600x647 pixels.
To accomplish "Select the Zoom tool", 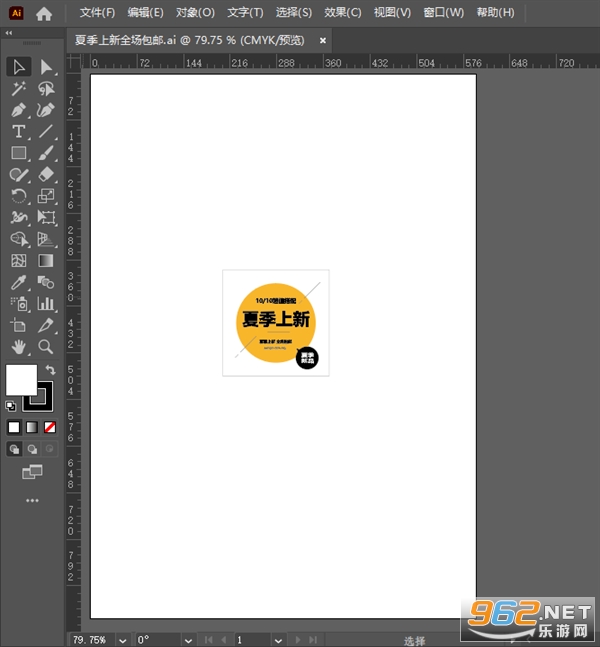I will point(46,347).
